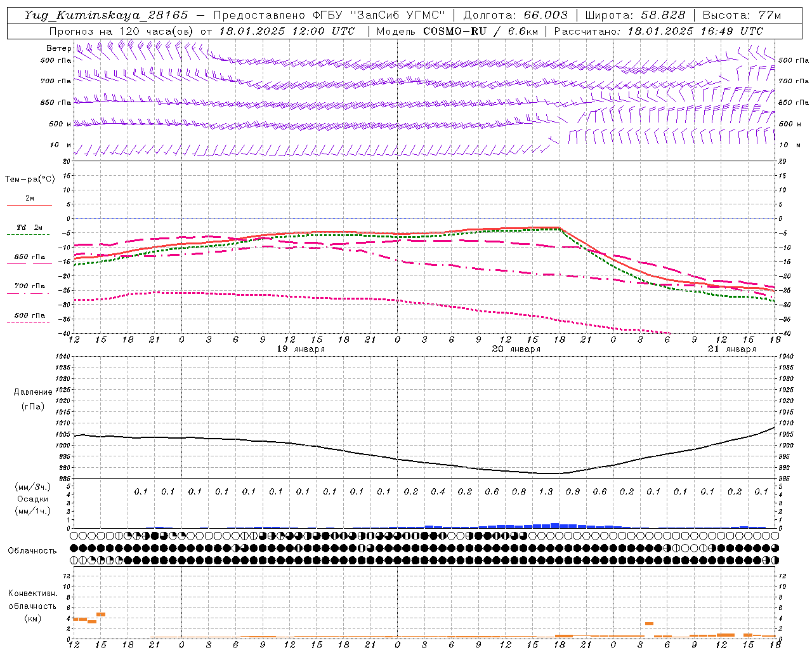Click the 700 гПа dash-dot legend line sample
812x650 pixels.
pyautogui.click(x=28, y=294)
